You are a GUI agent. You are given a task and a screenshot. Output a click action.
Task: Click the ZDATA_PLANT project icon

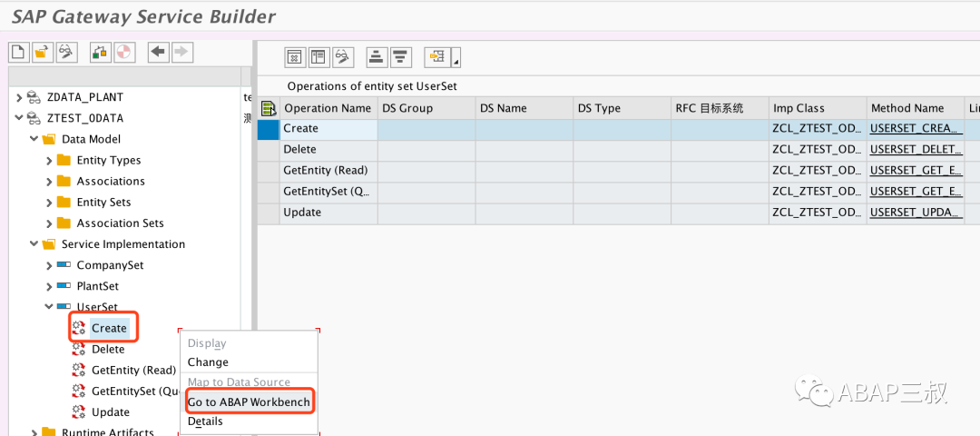[34, 97]
